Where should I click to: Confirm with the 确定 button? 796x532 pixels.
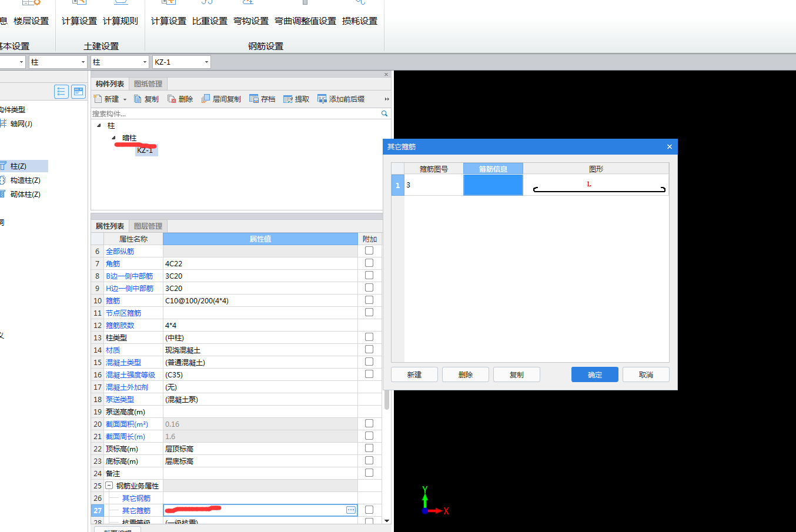pyautogui.click(x=595, y=374)
